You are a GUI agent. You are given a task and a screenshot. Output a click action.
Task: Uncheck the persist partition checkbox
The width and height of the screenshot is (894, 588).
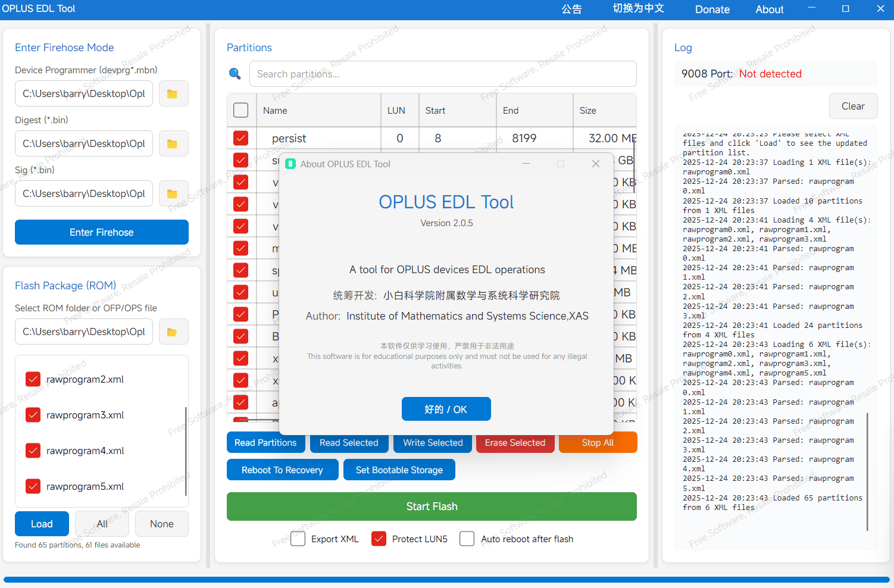241,138
